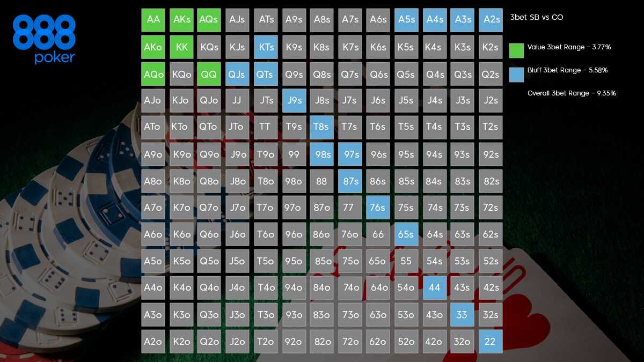The width and height of the screenshot is (644, 362).
Task: Click the green AQo cell
Action: point(153,74)
